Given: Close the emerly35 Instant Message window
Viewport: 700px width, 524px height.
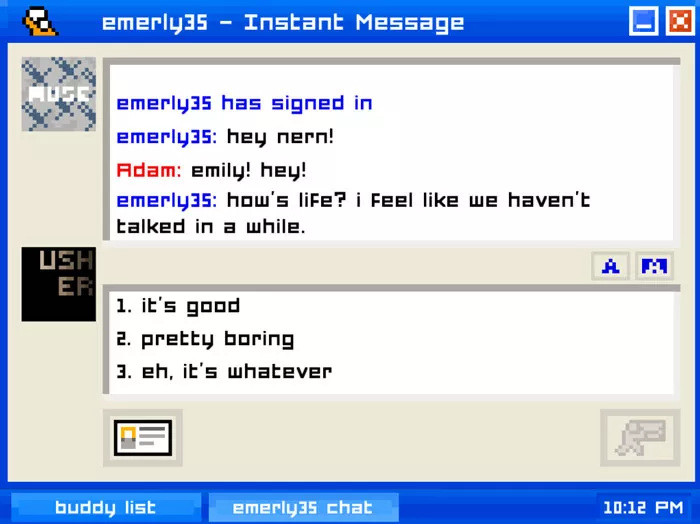Looking at the screenshot, I should 680,21.
